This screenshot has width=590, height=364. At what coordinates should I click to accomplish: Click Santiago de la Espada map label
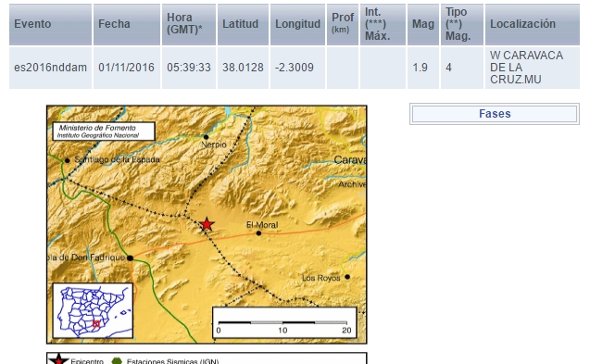click(117, 159)
